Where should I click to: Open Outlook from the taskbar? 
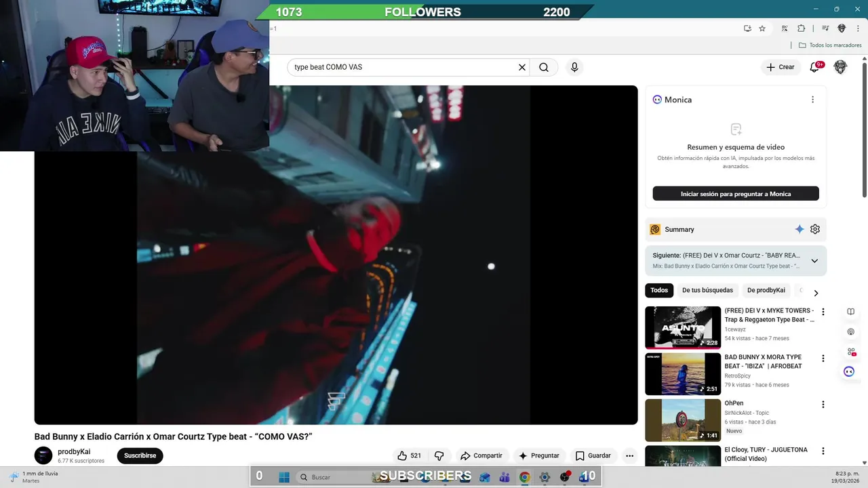pos(484,477)
